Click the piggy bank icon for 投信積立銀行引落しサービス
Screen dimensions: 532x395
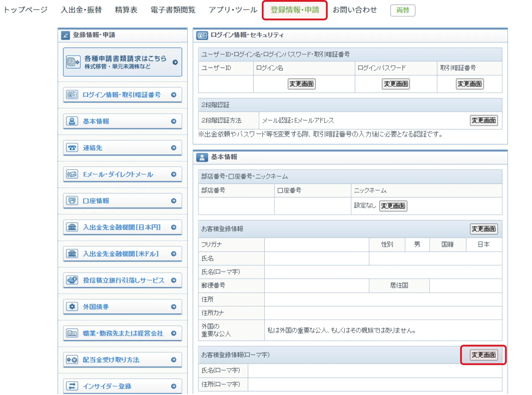coord(72,280)
